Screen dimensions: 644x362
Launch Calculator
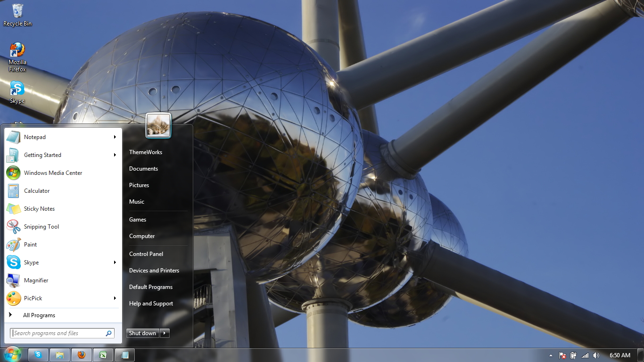37,191
